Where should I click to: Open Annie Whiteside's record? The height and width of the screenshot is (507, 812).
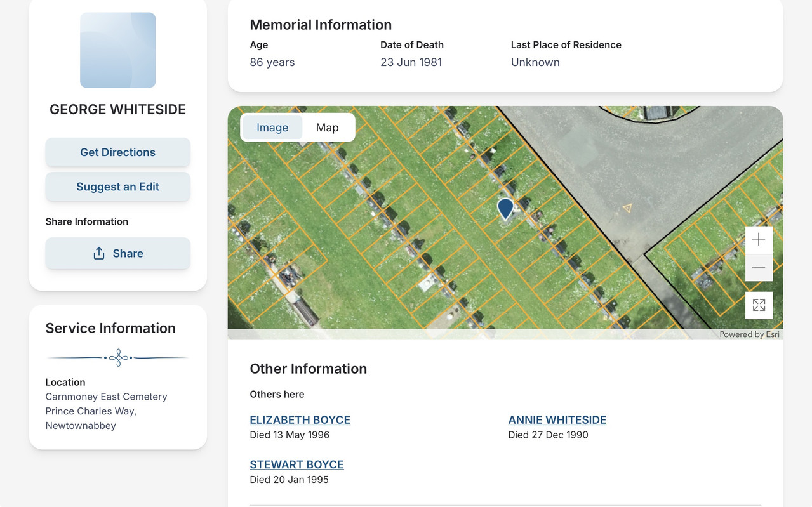(x=557, y=420)
